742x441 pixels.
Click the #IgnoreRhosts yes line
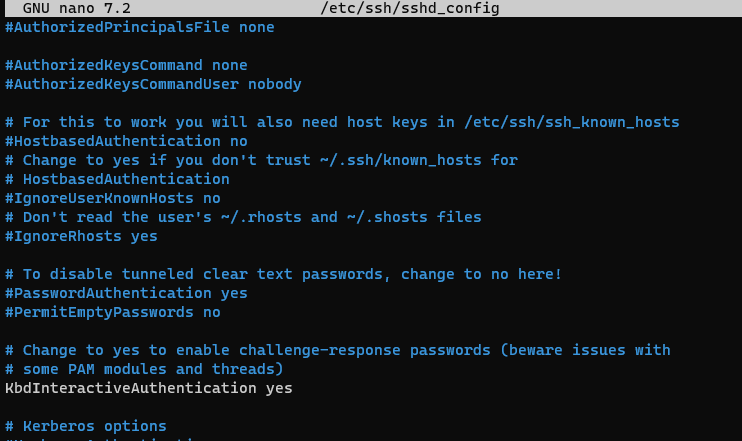(x=81, y=236)
